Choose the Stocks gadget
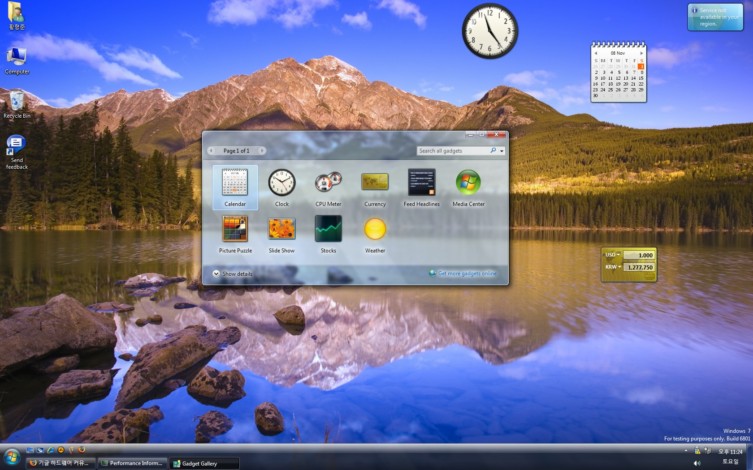Image resolution: width=753 pixels, height=470 pixels. pos(328,234)
